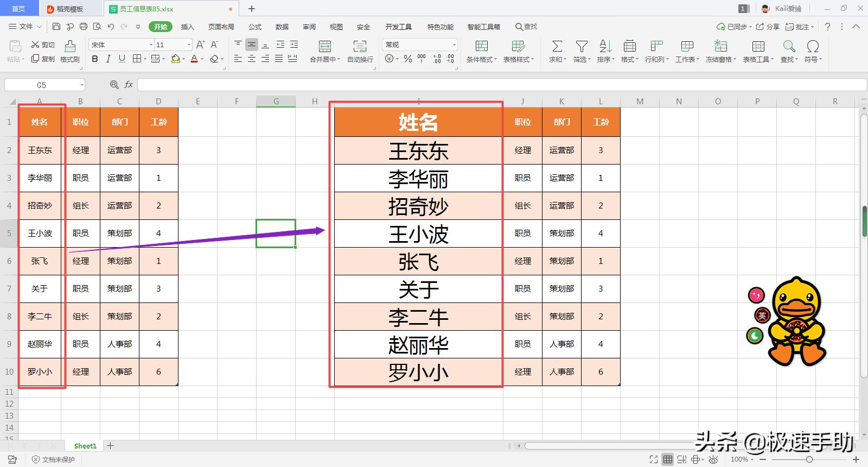Add a new sheet with plus button
The height and width of the screenshot is (467, 868).
pyautogui.click(x=111, y=446)
